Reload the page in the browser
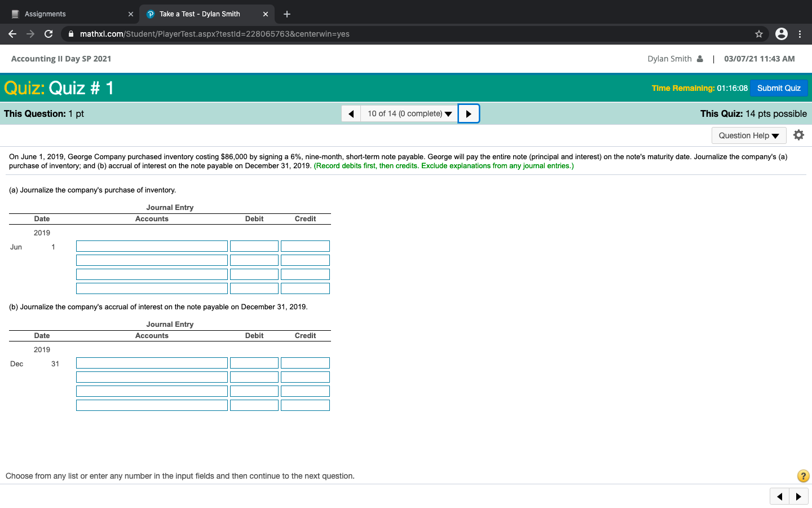 [48, 34]
